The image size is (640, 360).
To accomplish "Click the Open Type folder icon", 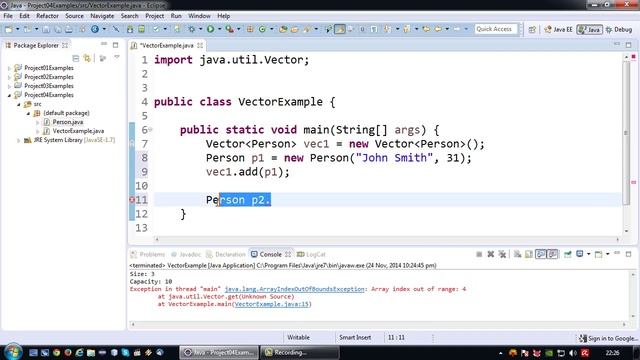I will click(x=283, y=29).
